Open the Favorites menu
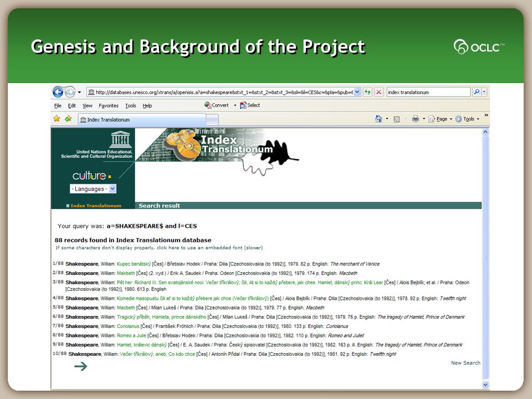532x399 pixels. [109, 106]
